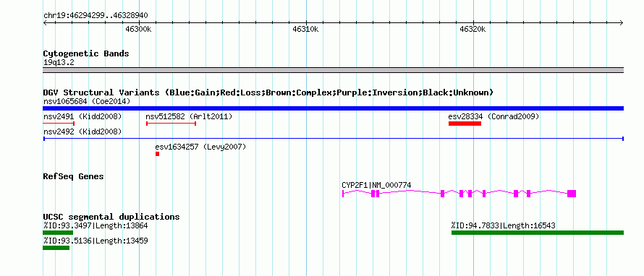Select esv1634257 (Levy2007) variant label
Viewport: 644px width, 276px height.
coord(200,147)
